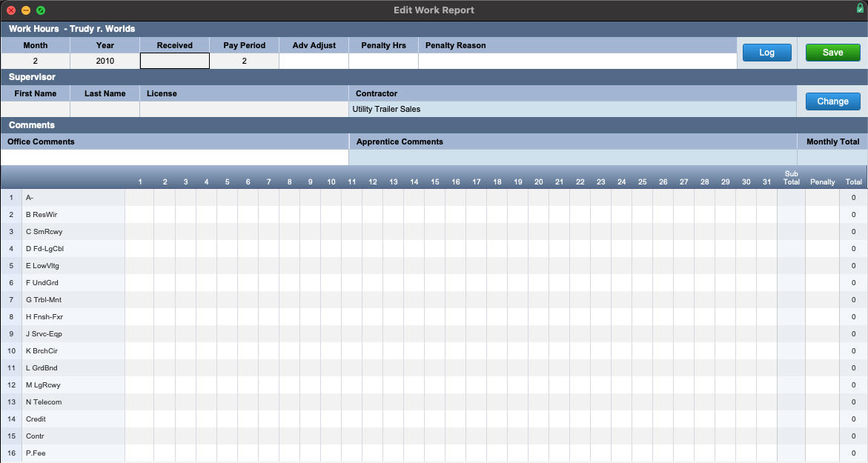Click the green lock icon in title bar
Viewport: 868px width, 463px height.
860,9
